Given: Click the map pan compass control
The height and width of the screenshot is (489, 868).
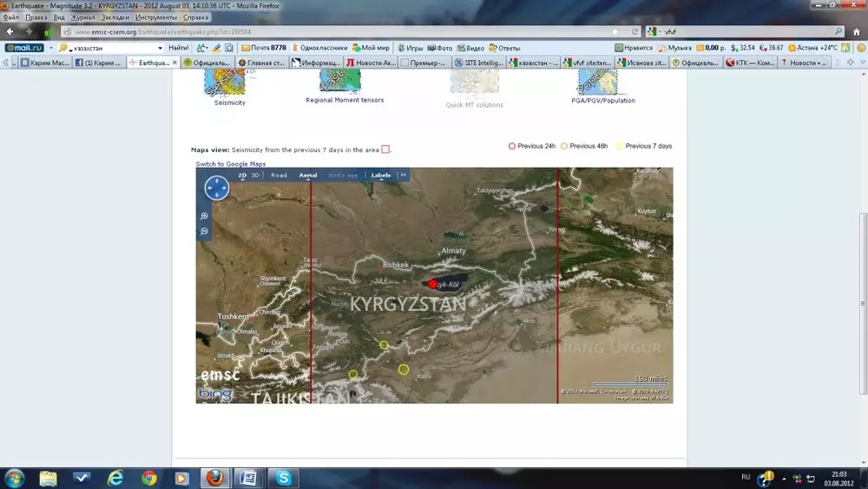Looking at the screenshot, I should tap(216, 188).
